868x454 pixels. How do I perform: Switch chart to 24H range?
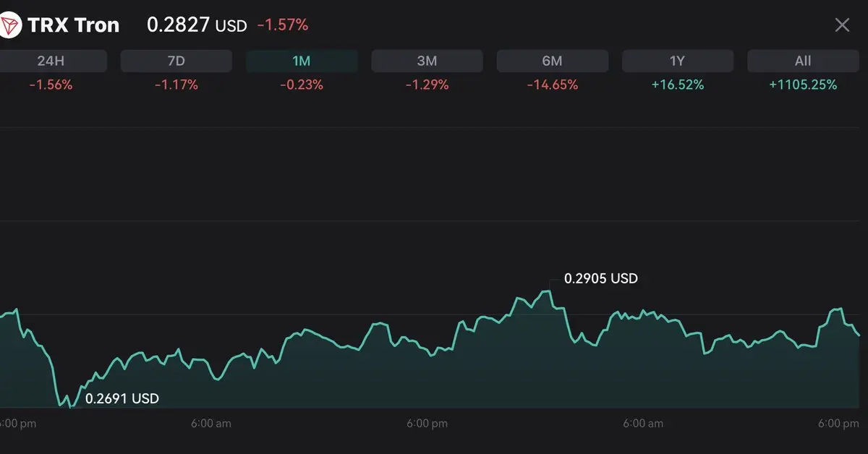[x=51, y=61]
